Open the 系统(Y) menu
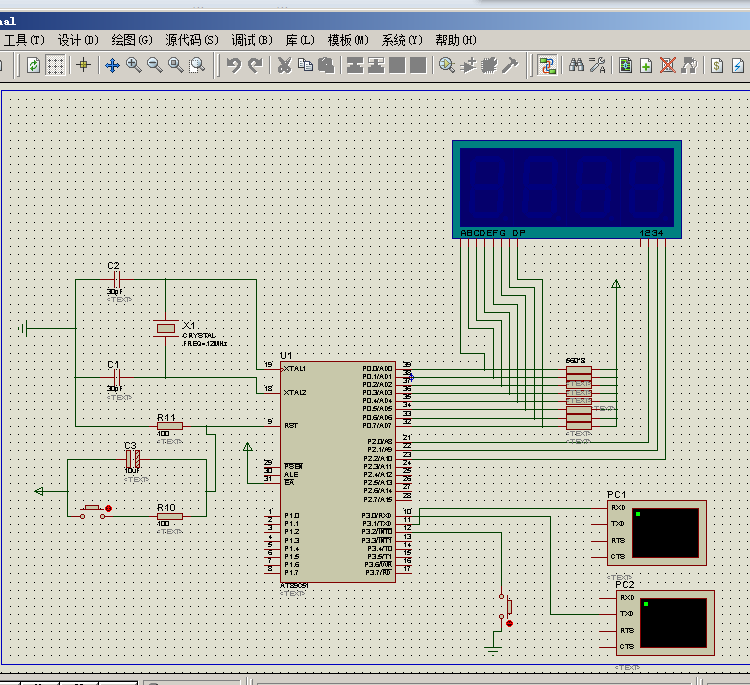The image size is (750, 685). (402, 40)
